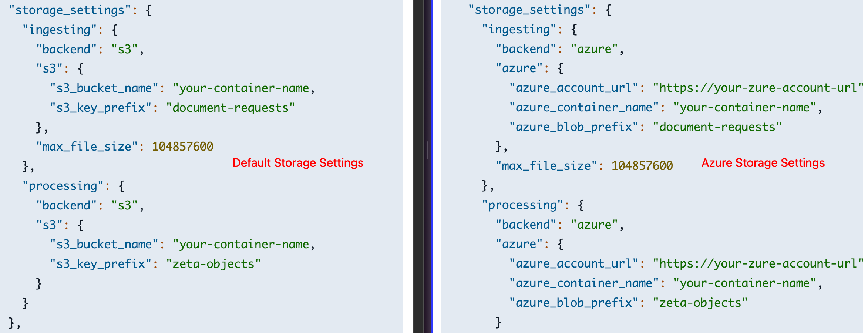This screenshot has width=868, height=333.
Task: Click the splitter handle between the two panels
Action: click(428, 150)
